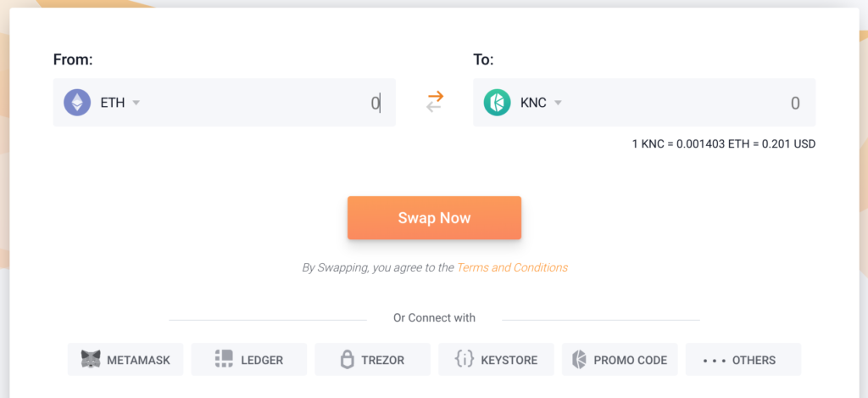The width and height of the screenshot is (868, 398).
Task: Choose the OTHERS connect option
Action: [743, 359]
